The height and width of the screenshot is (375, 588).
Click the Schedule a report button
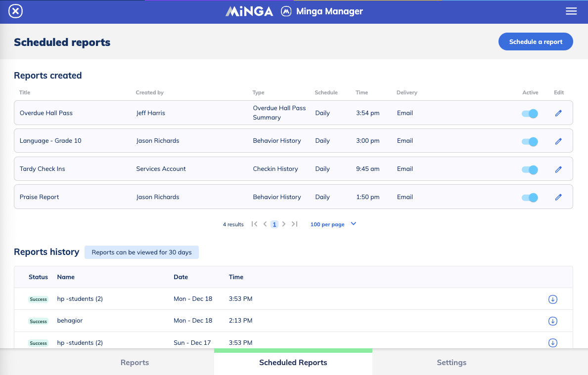[x=536, y=42]
